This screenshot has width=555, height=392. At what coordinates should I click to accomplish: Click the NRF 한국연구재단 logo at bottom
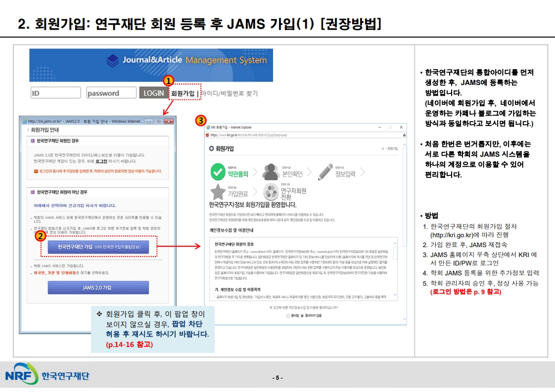pyautogui.click(x=47, y=374)
